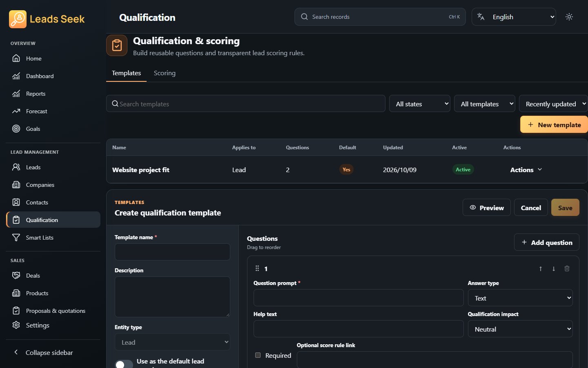Save the qualification template
Screen dimensions: 588x368
click(565, 208)
